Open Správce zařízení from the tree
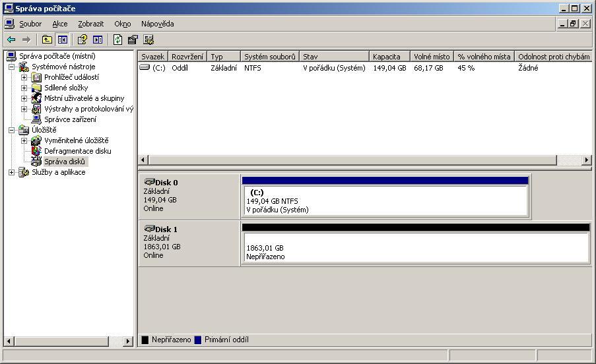 tap(70, 119)
